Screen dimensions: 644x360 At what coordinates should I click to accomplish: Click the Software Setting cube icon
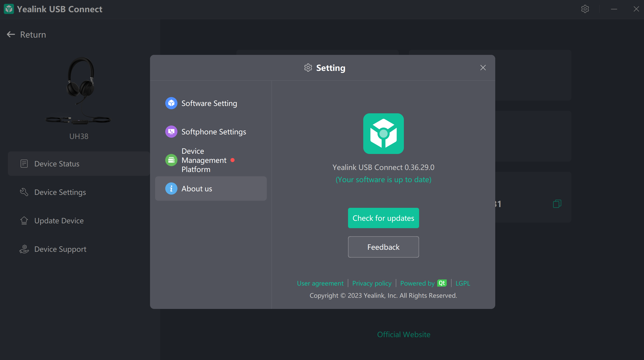[171, 103]
